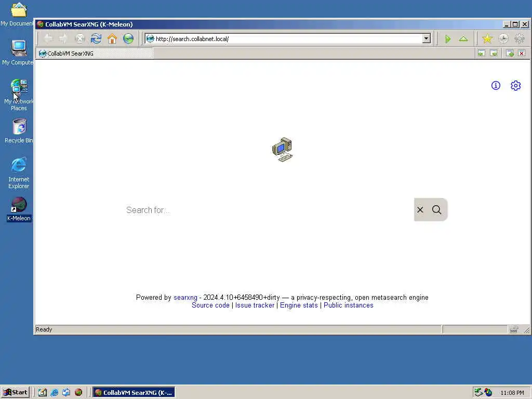
Task: Select the My Documents desktop icon
Action: pos(17,14)
